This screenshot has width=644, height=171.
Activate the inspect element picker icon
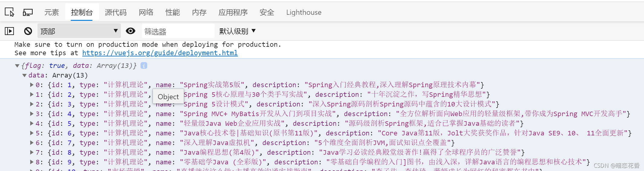click(9, 12)
